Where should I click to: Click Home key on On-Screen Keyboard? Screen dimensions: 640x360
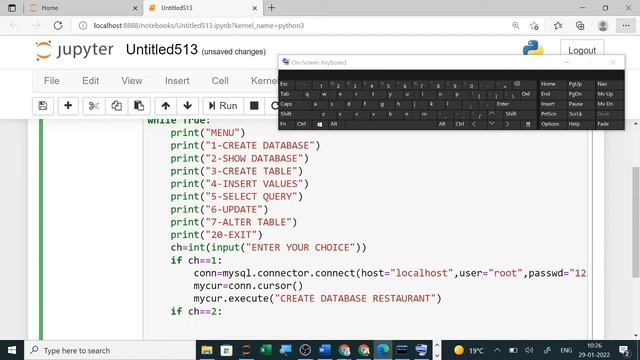548,84
